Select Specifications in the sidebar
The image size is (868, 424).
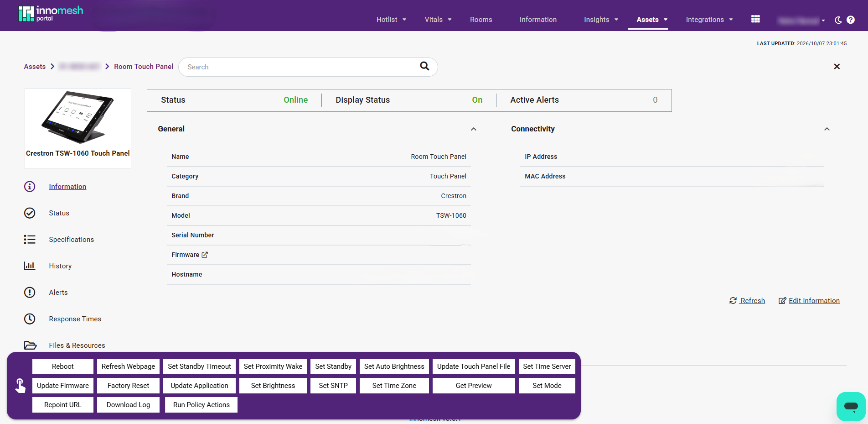pyautogui.click(x=71, y=240)
